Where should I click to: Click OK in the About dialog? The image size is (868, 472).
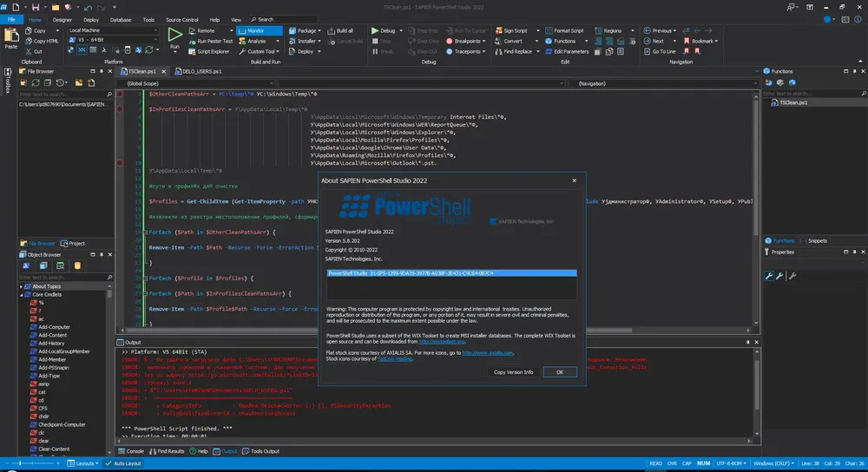(x=560, y=372)
